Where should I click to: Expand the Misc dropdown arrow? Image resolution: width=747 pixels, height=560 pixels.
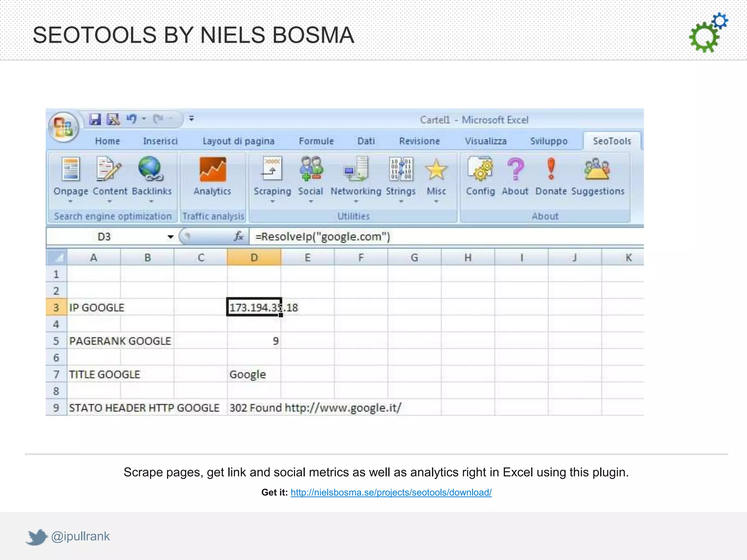click(436, 201)
